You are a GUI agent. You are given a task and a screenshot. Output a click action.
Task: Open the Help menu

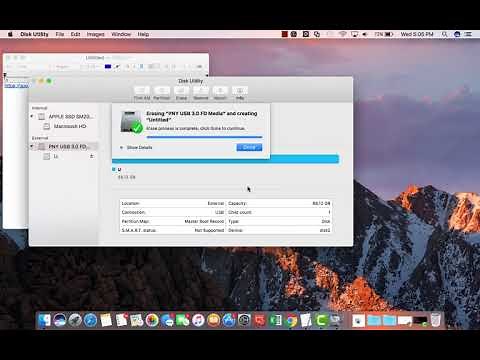pos(143,34)
